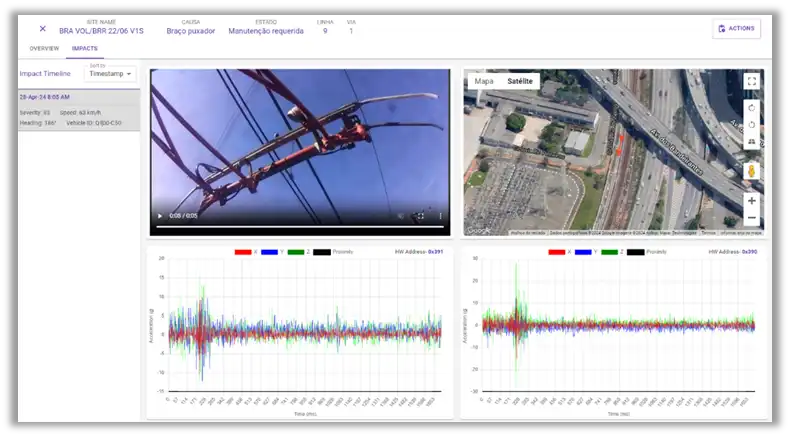Image resolution: width=790 pixels, height=437 pixels.
Task: Toggle fullscreen view on the map
Action: tap(751, 82)
